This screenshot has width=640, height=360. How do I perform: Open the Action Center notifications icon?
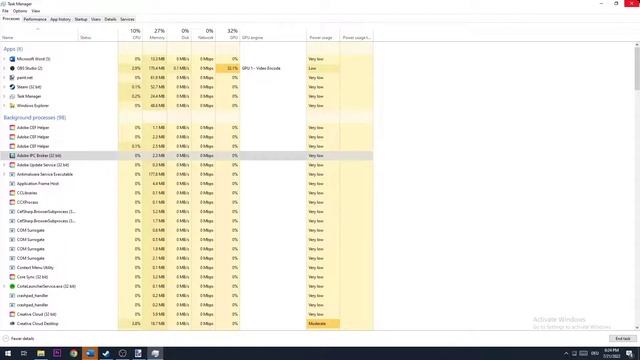(x=630, y=353)
